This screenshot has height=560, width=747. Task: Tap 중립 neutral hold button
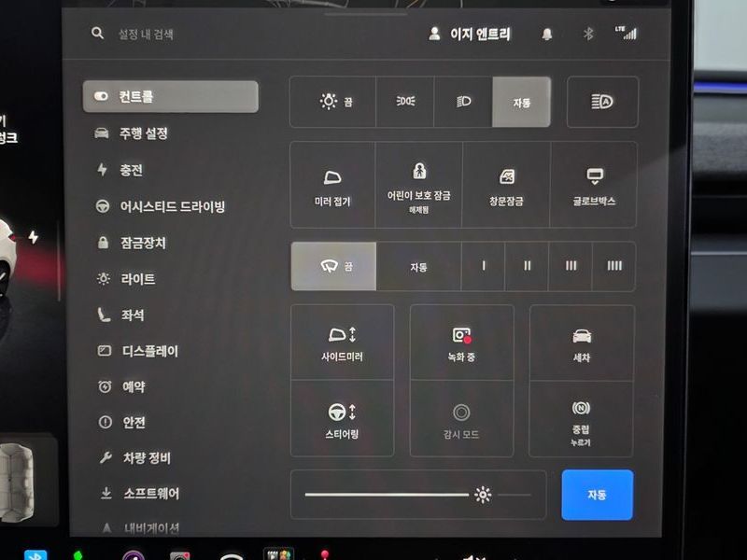[x=581, y=419]
